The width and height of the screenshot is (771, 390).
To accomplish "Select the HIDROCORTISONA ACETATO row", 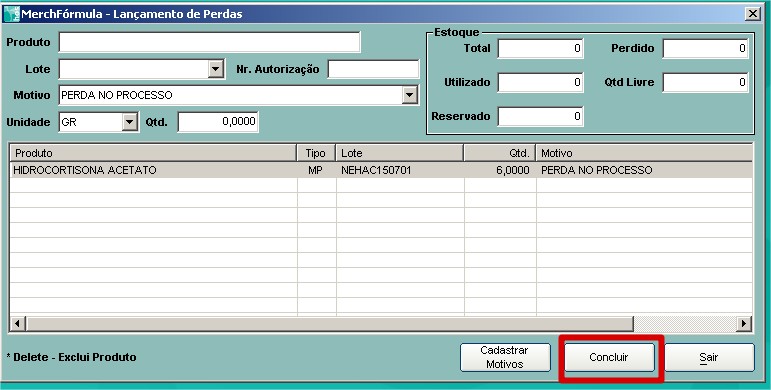I will 381,170.
